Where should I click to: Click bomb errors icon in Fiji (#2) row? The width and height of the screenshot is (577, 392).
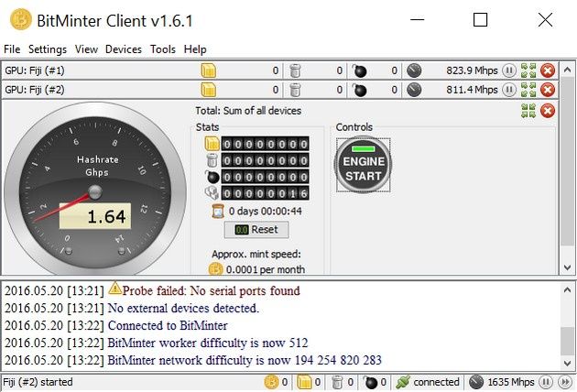359,90
